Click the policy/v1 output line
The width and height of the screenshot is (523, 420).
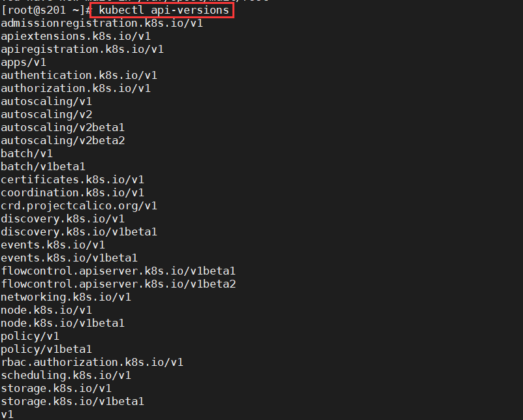pyautogui.click(x=30, y=336)
